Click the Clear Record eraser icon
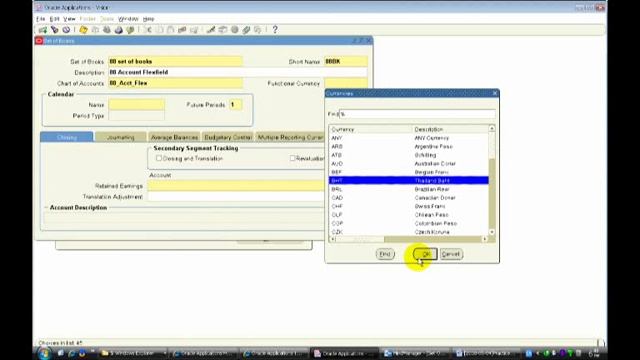 (182, 30)
